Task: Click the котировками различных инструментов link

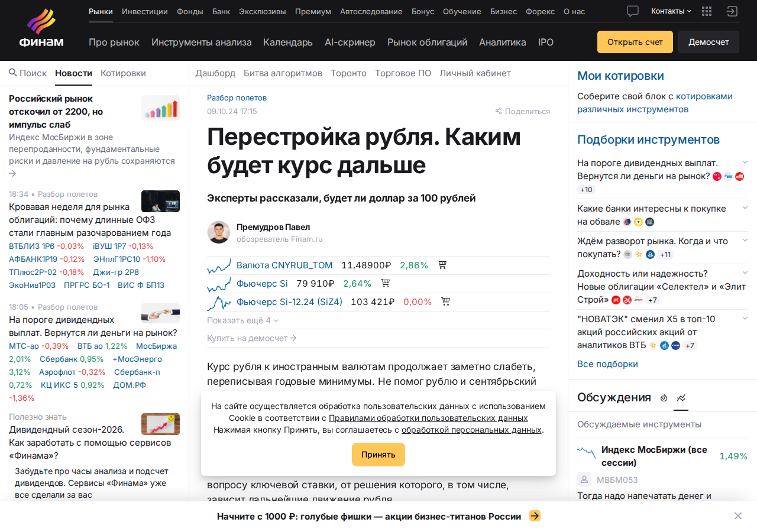Action: (x=655, y=103)
